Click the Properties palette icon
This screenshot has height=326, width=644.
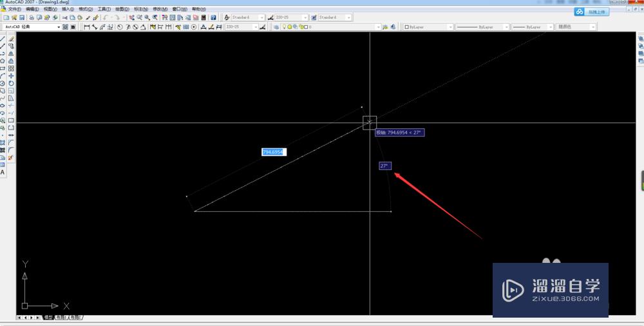164,17
